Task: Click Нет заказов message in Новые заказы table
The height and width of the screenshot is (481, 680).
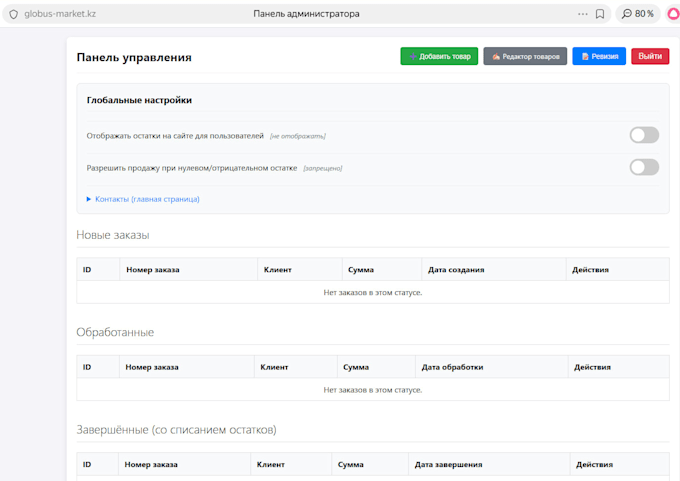Action: click(373, 293)
